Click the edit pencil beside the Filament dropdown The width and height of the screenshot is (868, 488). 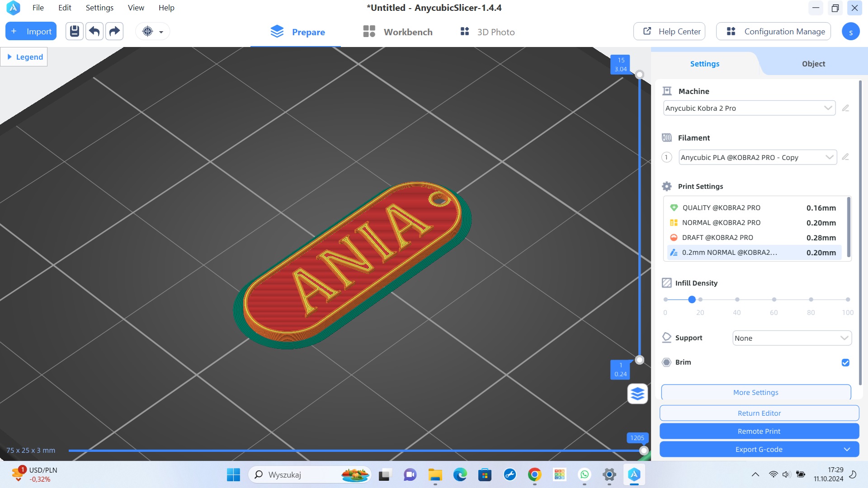(846, 157)
